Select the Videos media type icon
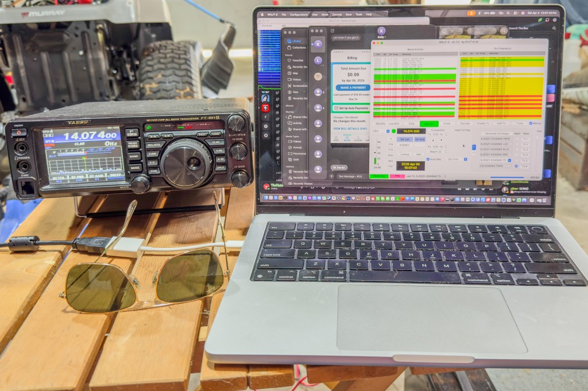 pos(290,141)
